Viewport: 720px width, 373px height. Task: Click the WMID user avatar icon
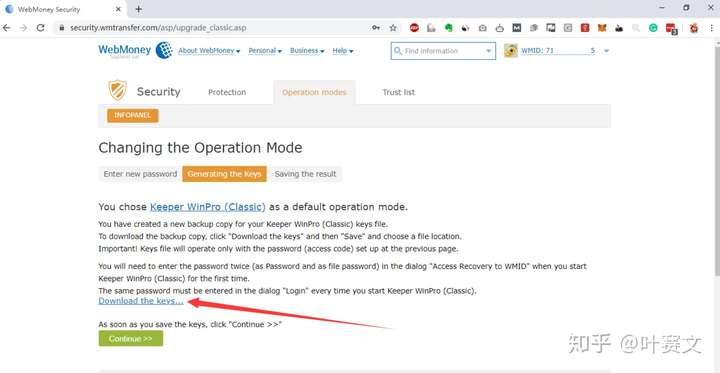pos(511,51)
